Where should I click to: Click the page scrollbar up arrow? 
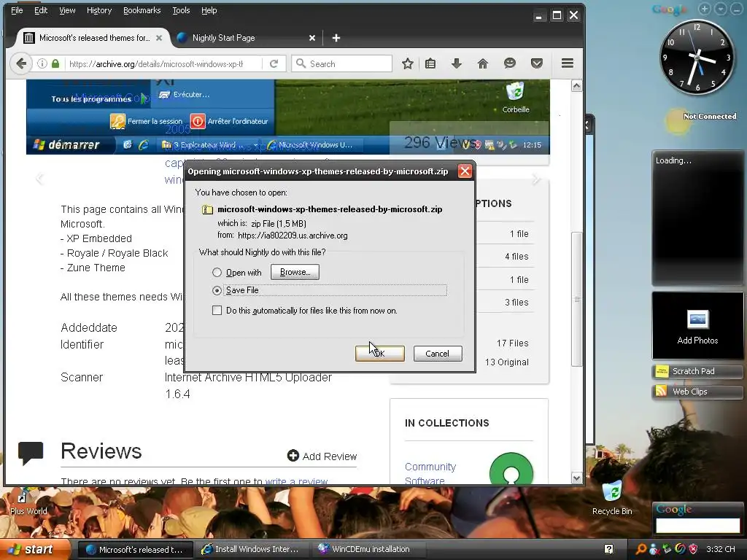point(576,86)
